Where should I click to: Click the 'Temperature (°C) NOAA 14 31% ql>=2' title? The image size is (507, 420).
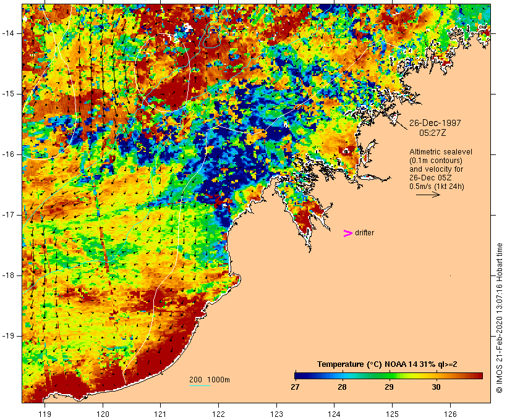387,364
